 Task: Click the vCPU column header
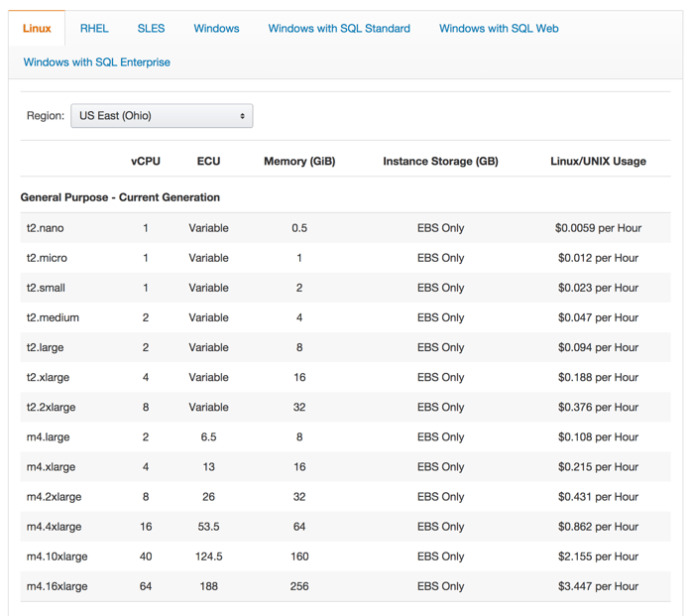146,161
